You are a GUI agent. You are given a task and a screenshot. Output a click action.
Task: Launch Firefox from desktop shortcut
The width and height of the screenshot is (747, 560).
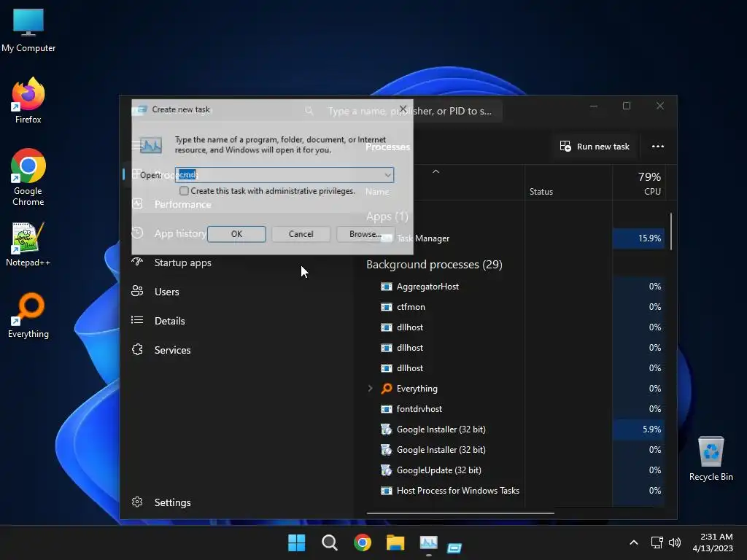click(28, 101)
